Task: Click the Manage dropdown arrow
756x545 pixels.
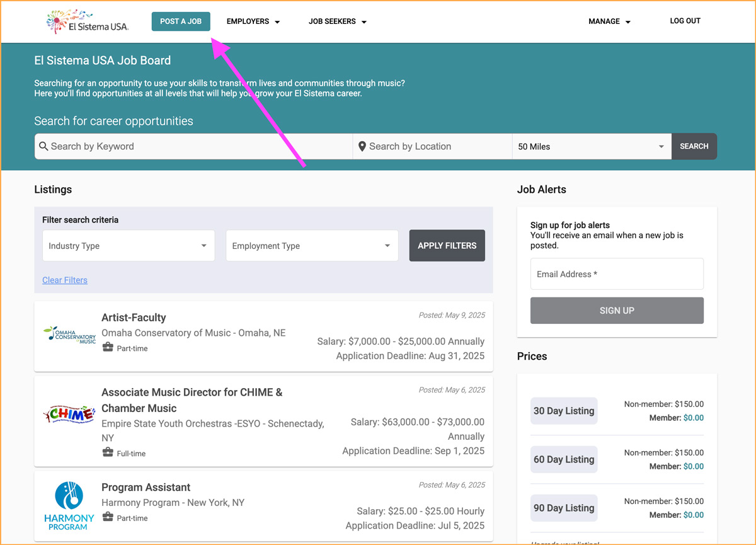Action: pos(627,22)
